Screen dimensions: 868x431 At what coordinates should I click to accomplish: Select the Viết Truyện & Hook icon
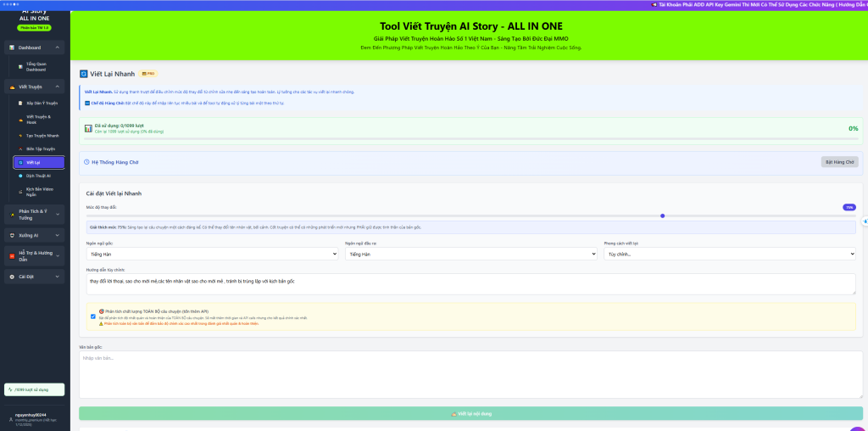click(x=19, y=120)
